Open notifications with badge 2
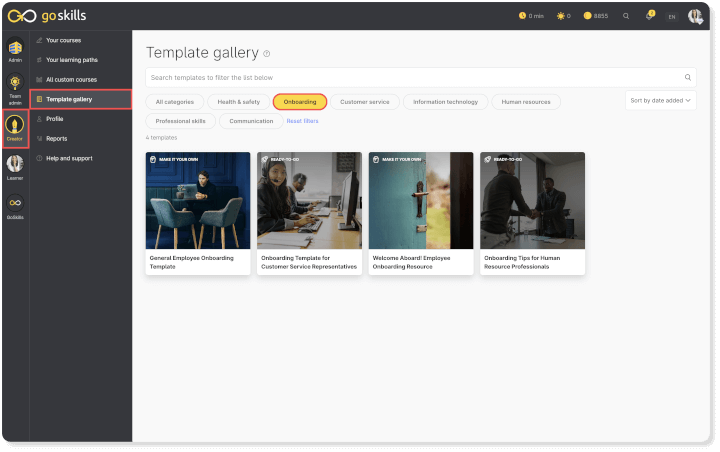The image size is (720, 452). click(648, 16)
